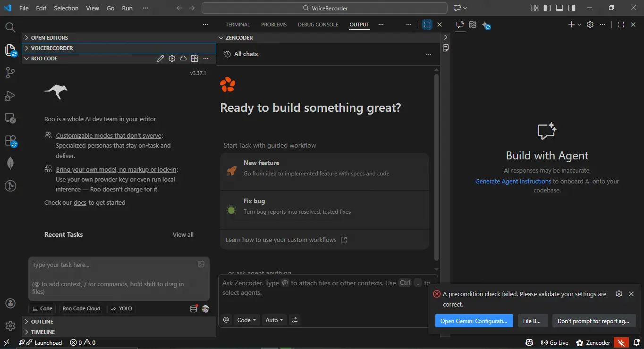This screenshot has height=349, width=644.
Task: Open Run and Debug view
Action: click(x=10, y=96)
